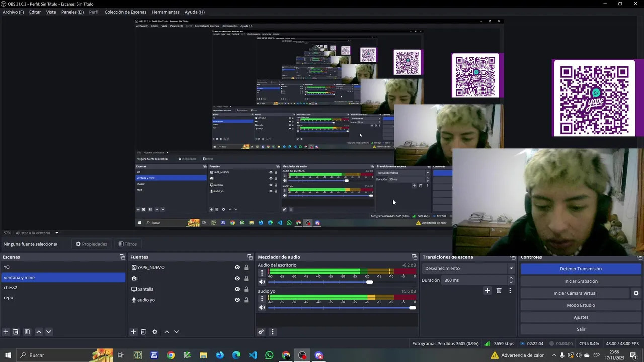Open virtual camera settings gear

coord(636,293)
